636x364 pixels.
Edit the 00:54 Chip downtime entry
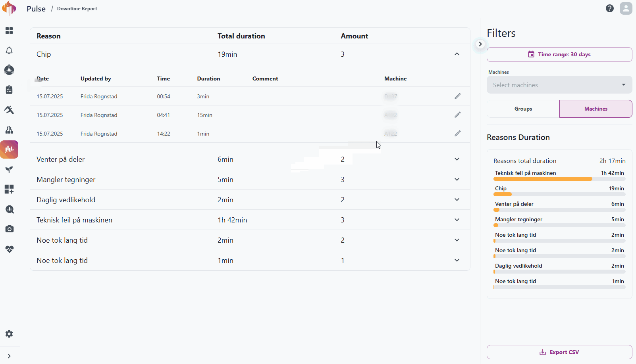click(x=457, y=96)
